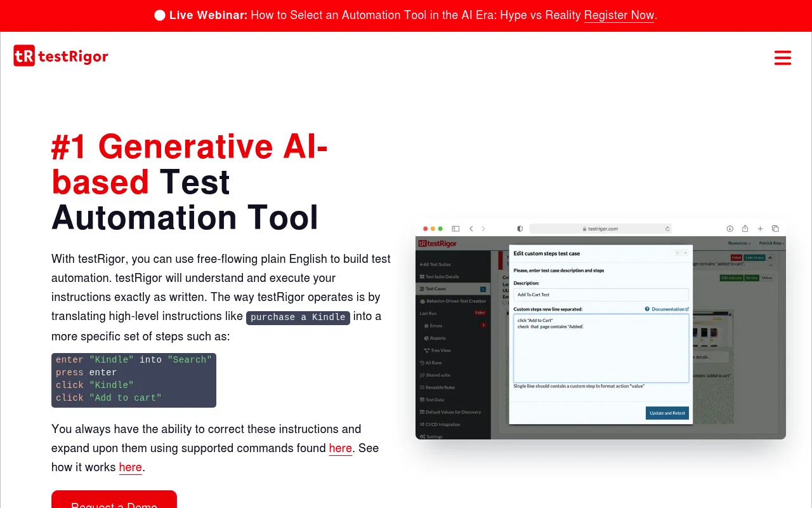The height and width of the screenshot is (508, 812).
Task: Open the Documentation link in dialog
Action: (668, 309)
